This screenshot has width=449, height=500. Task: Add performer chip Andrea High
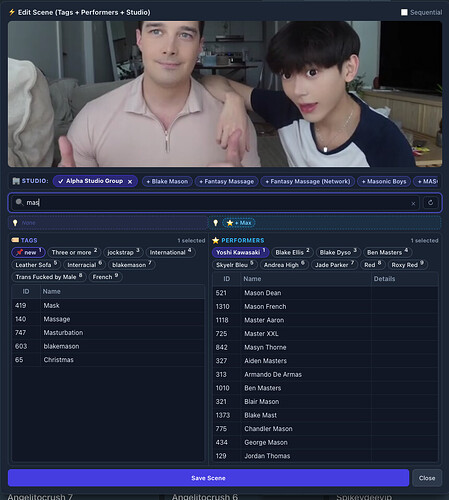(284, 265)
